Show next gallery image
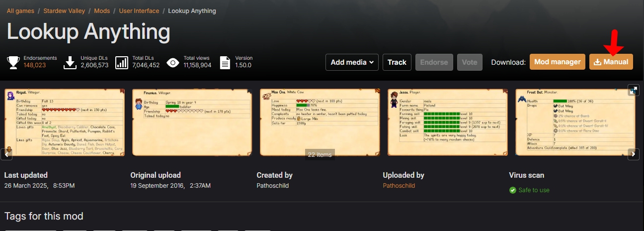Viewport: 644px width, 231px height. click(x=633, y=154)
